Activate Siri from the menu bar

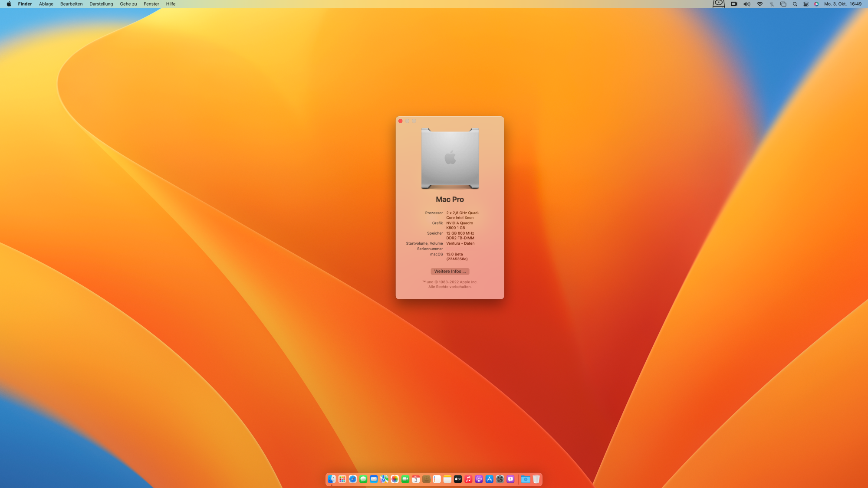[816, 4]
